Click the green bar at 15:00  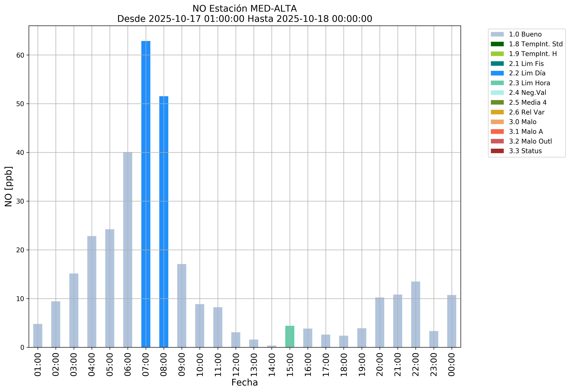(x=290, y=336)
